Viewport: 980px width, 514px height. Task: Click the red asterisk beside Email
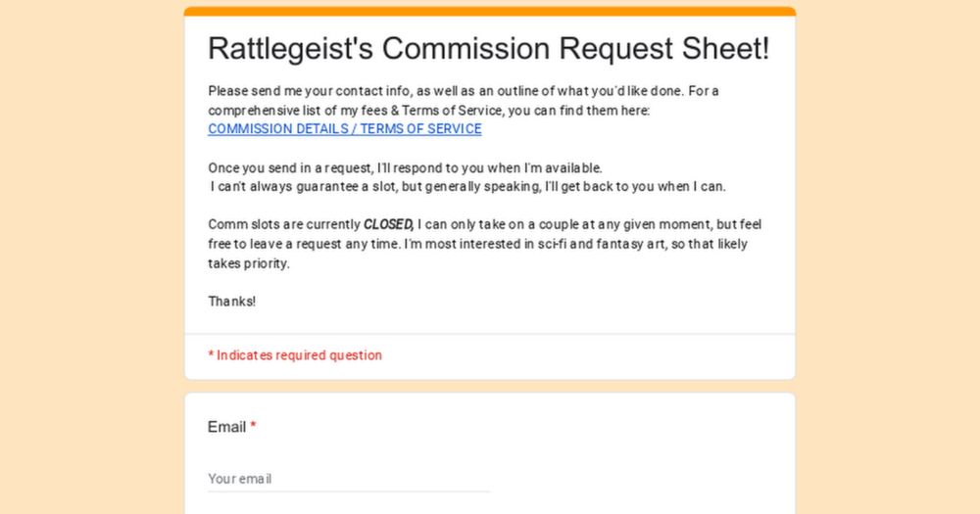coord(253,426)
